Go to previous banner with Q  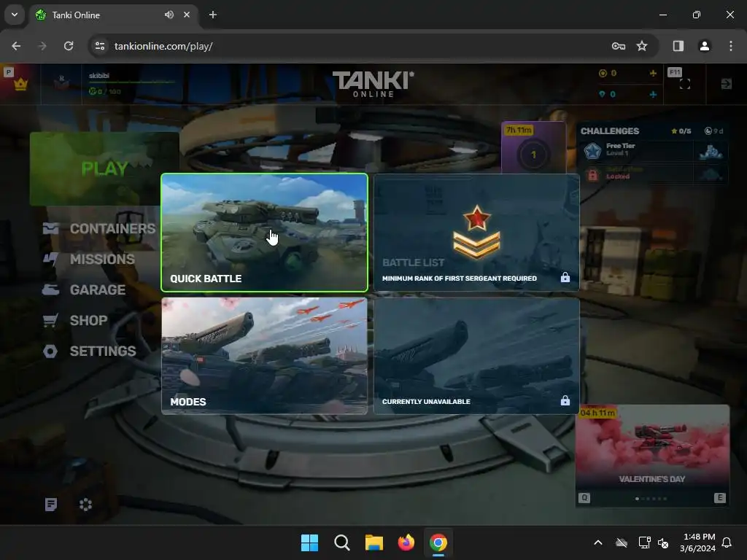[584, 498]
